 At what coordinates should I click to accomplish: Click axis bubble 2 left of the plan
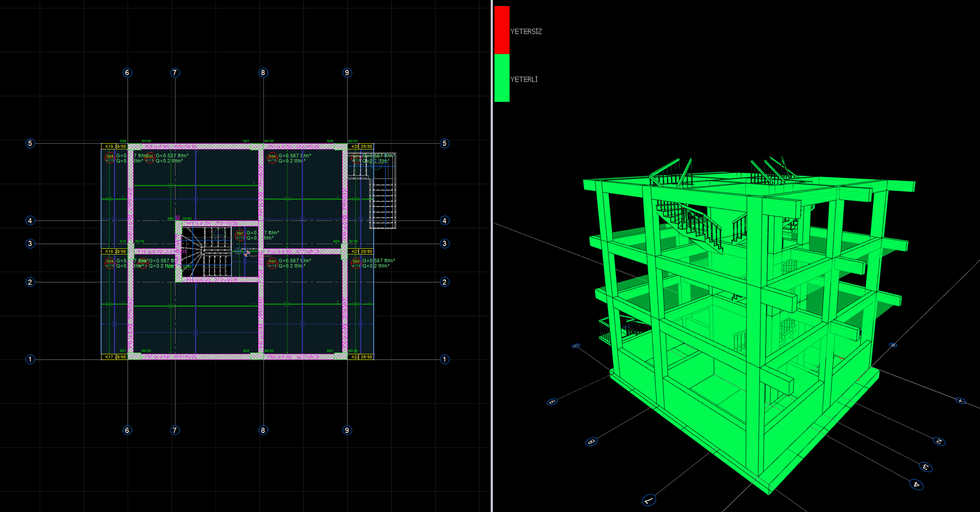pos(30,282)
